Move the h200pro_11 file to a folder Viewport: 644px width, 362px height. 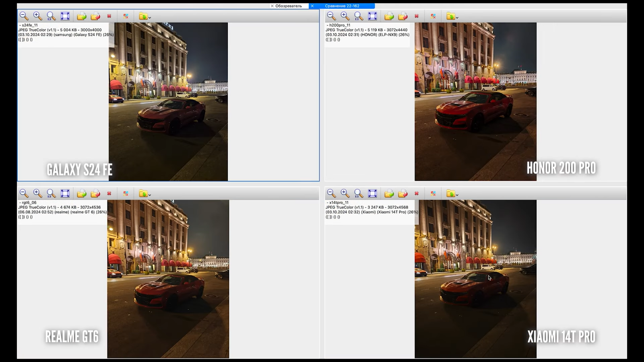403,16
